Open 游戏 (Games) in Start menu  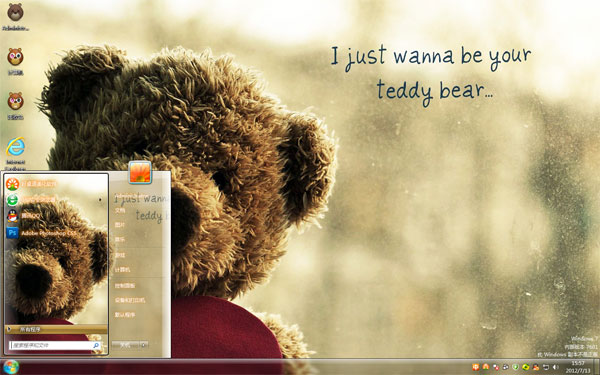(x=120, y=255)
